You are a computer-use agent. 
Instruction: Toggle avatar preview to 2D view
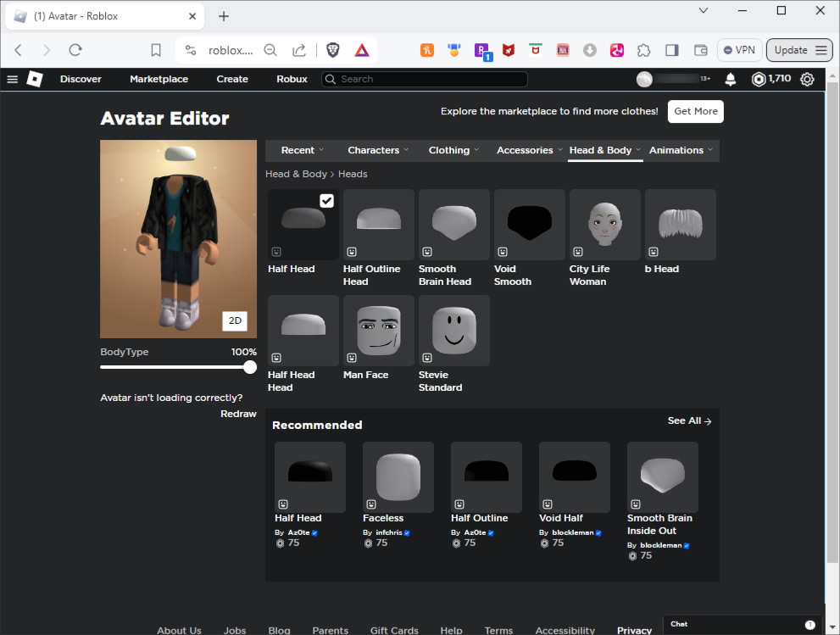tap(235, 320)
